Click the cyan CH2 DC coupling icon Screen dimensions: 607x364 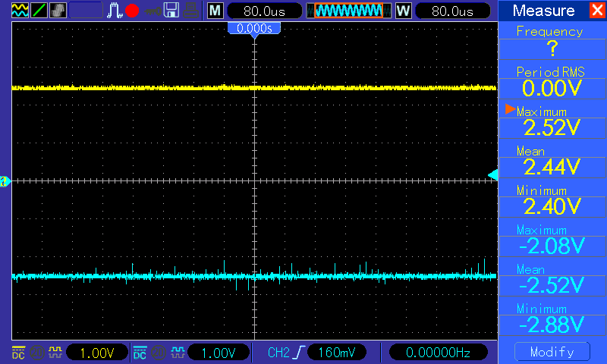click(x=140, y=353)
